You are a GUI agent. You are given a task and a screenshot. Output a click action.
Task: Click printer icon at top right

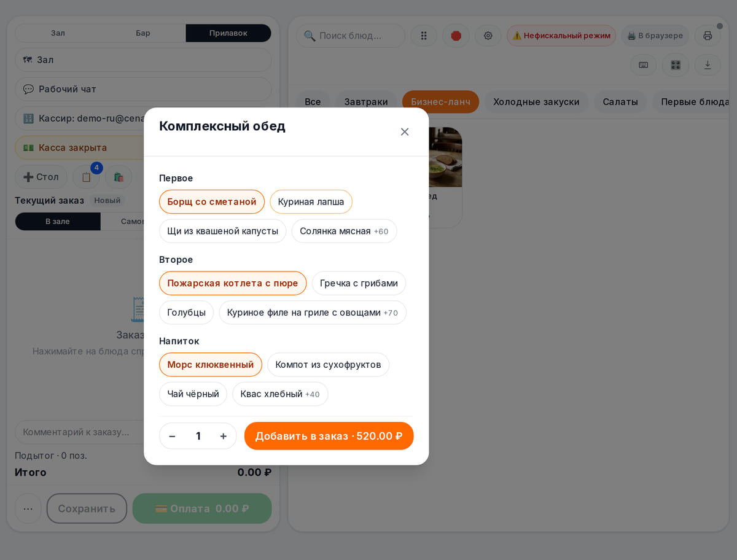pyautogui.click(x=708, y=36)
